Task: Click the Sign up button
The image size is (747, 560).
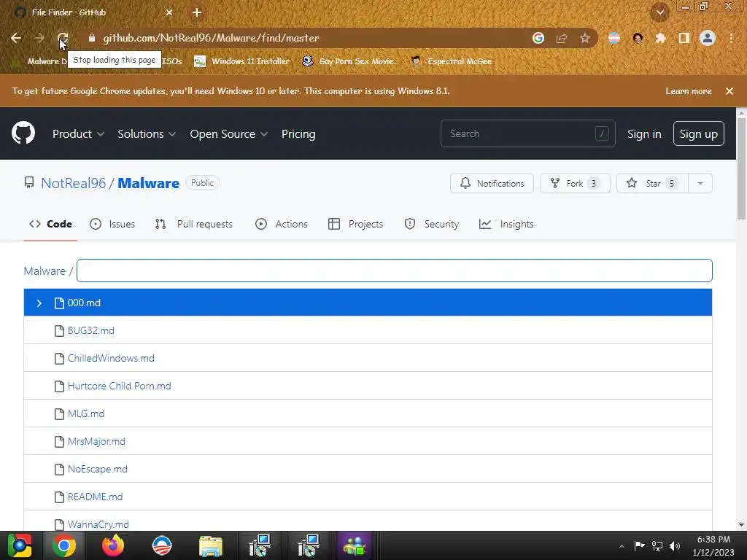Action: (698, 134)
